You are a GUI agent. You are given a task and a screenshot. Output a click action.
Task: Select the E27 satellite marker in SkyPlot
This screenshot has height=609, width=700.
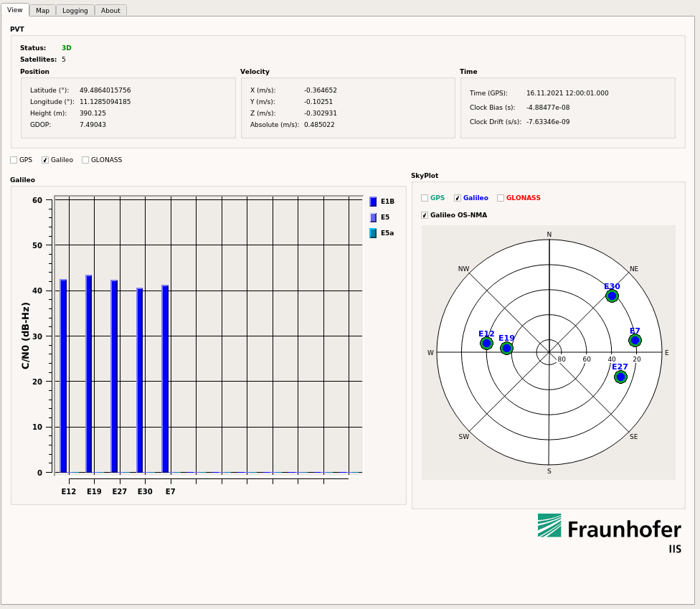coord(620,377)
